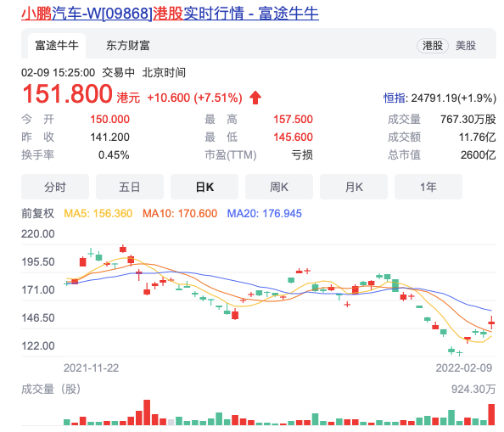Click the 171.00 price axis label
504x432 pixels.
(x=38, y=290)
